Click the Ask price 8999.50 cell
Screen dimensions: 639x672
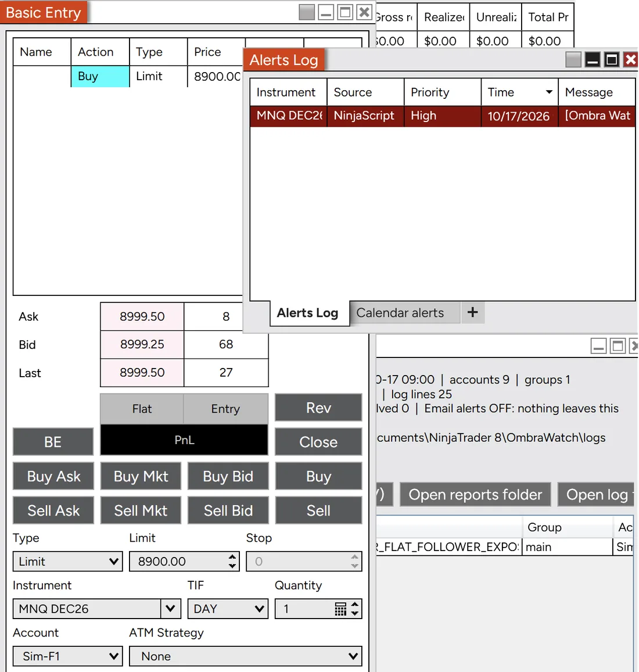[x=142, y=316]
